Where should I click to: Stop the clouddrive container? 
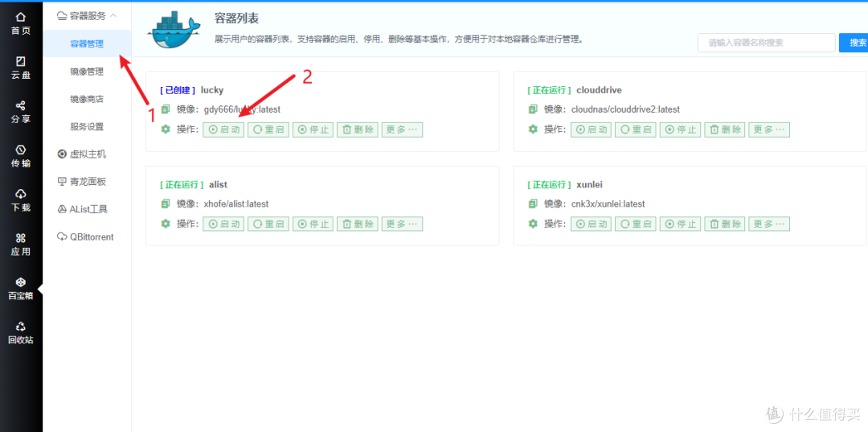[x=681, y=130]
